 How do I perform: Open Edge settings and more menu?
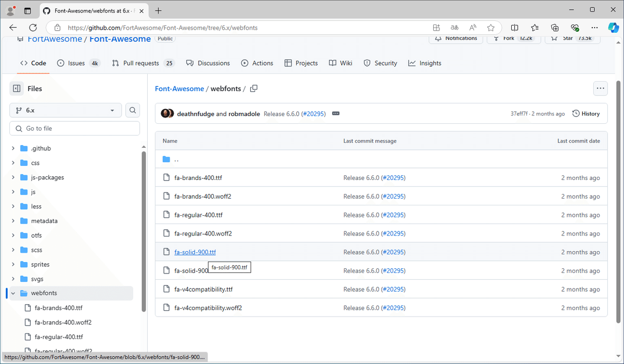(595, 28)
